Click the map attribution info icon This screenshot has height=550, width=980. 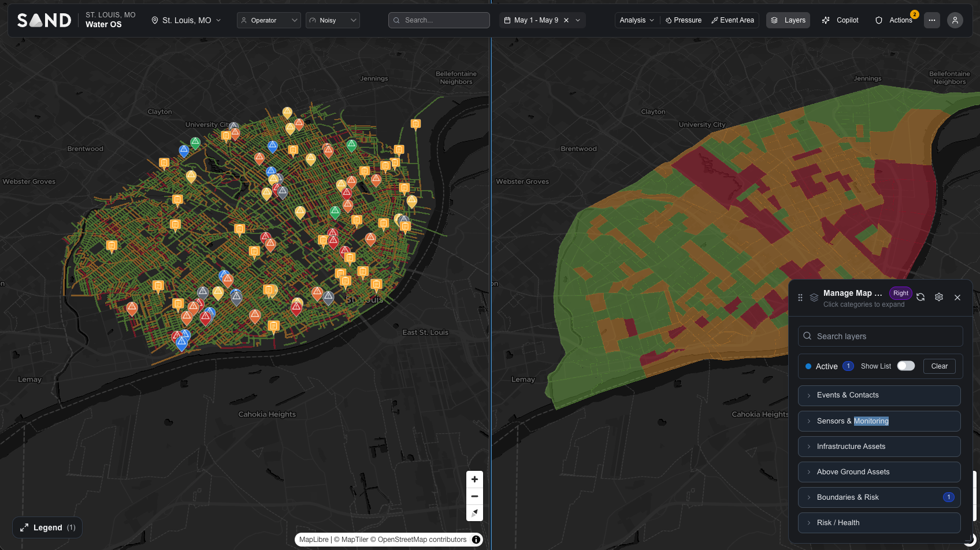pyautogui.click(x=476, y=540)
